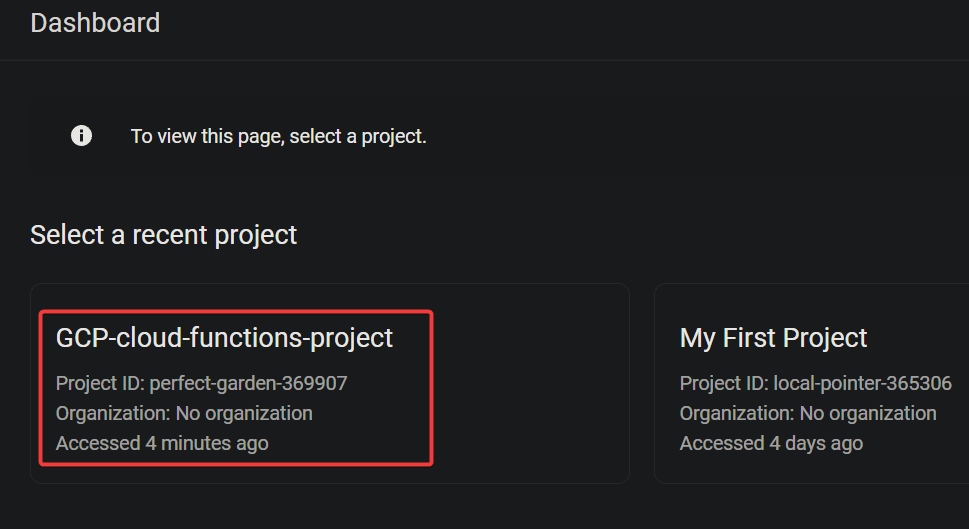This screenshot has height=529, width=969.
Task: Click the info icon beside select-a-project message
Action: coord(82,135)
